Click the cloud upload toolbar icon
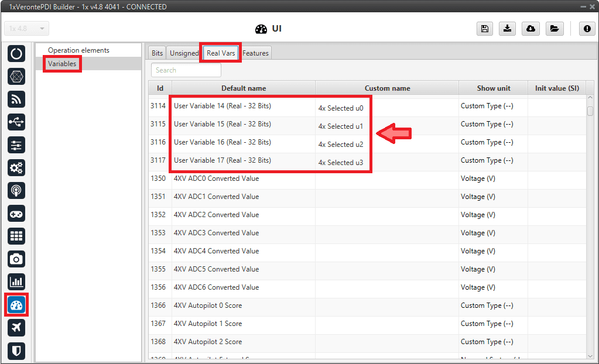The image size is (599, 364). coord(530,29)
